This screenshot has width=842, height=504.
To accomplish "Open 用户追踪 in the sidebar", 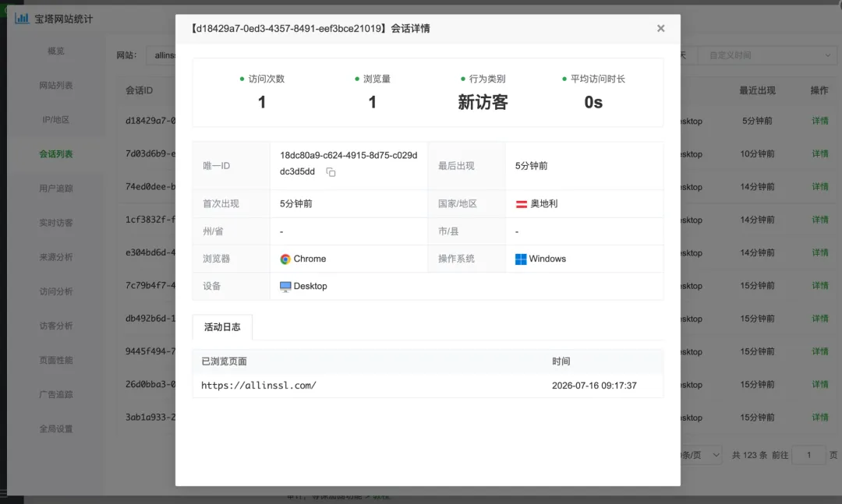I will pyautogui.click(x=56, y=189).
